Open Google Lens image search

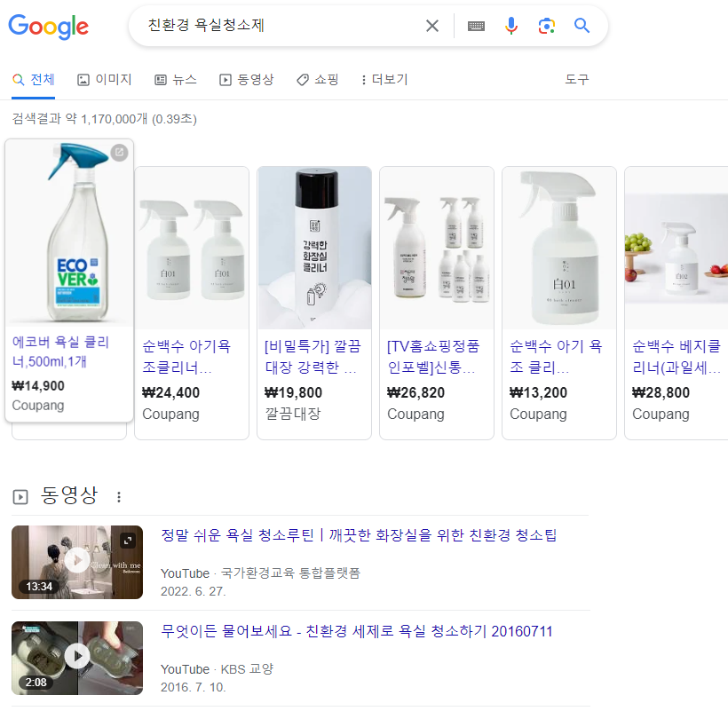(547, 26)
